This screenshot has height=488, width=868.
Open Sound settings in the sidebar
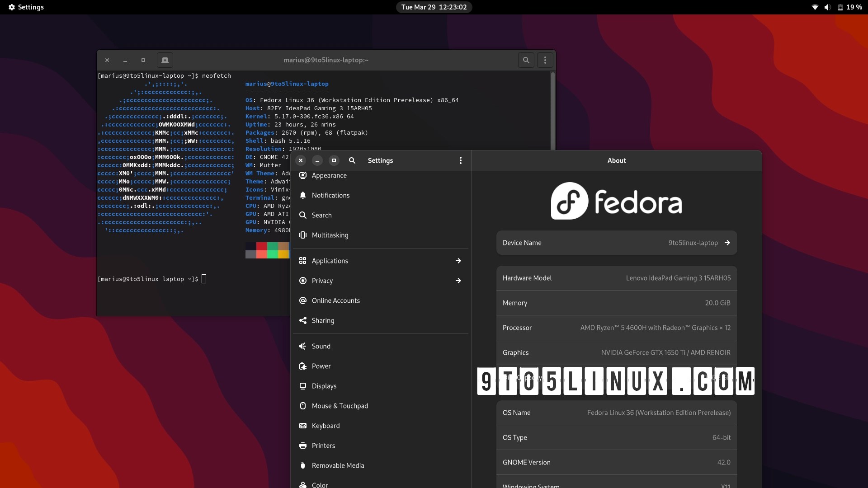(321, 346)
